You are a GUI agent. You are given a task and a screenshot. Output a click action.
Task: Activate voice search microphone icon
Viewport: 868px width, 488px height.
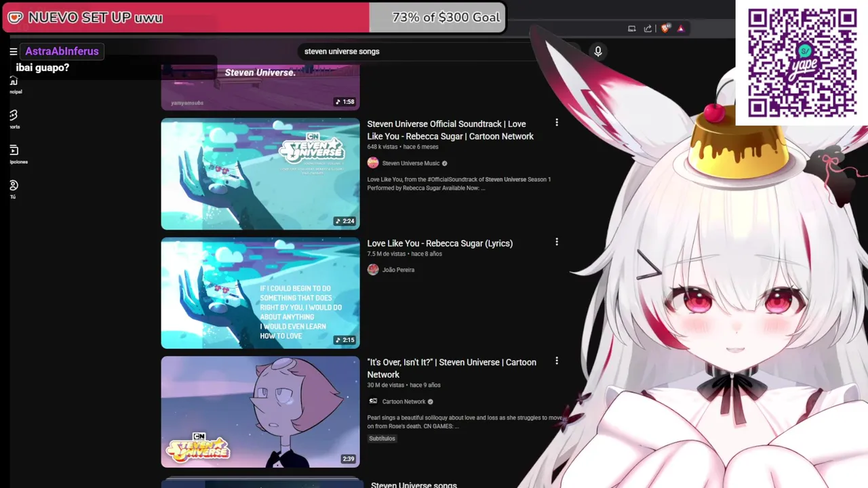(x=598, y=52)
